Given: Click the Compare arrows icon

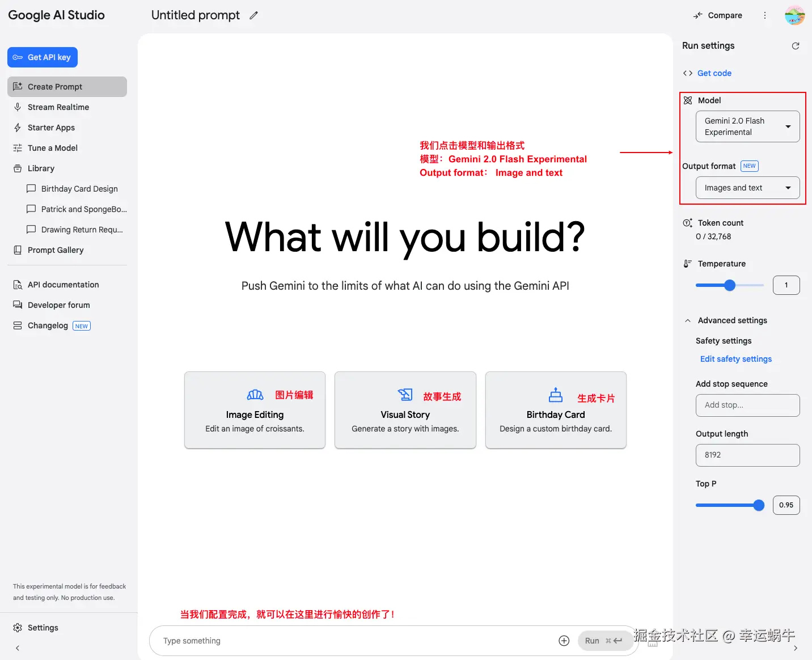Looking at the screenshot, I should (x=698, y=15).
